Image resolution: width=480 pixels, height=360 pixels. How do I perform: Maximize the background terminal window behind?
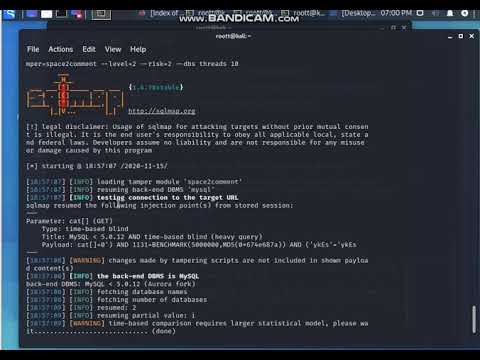click(x=393, y=27)
